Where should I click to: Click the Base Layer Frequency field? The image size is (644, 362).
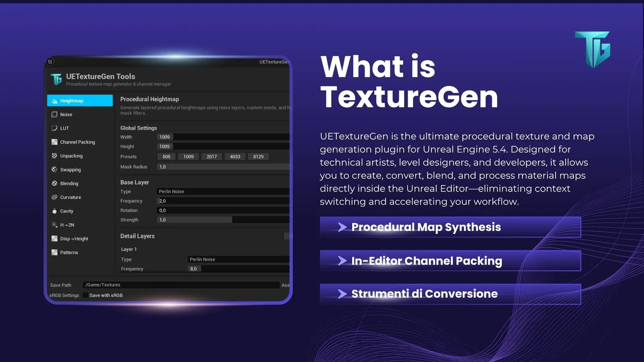(x=223, y=201)
